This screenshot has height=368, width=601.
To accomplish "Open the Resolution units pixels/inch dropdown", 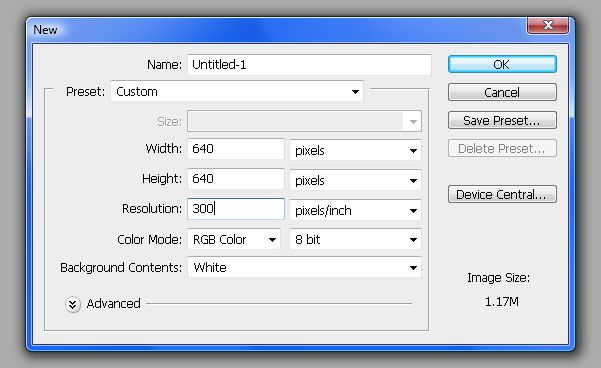I will [355, 210].
